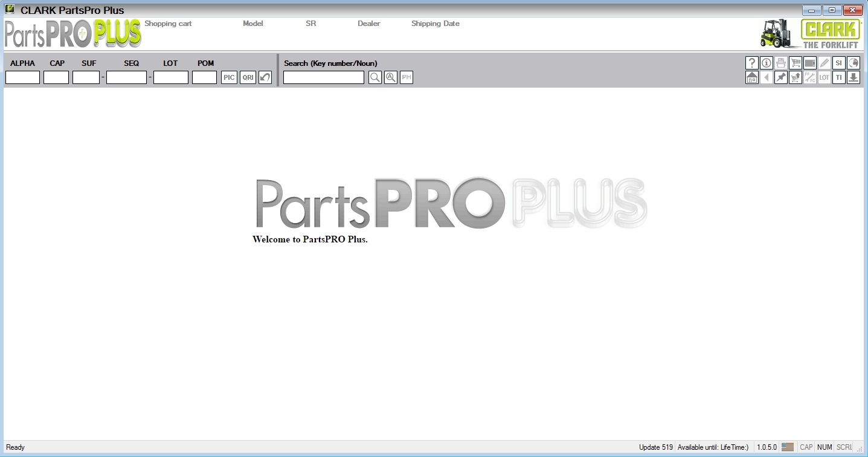Click the application icon in title bar
This screenshot has height=457, width=868.
pos(10,10)
